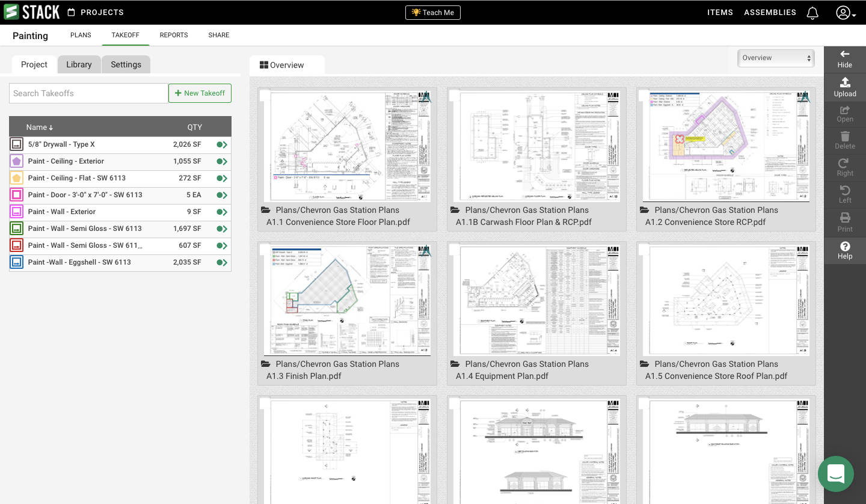Click Rotate Right icon in sidebar
The height and width of the screenshot is (504, 866).
tap(845, 163)
